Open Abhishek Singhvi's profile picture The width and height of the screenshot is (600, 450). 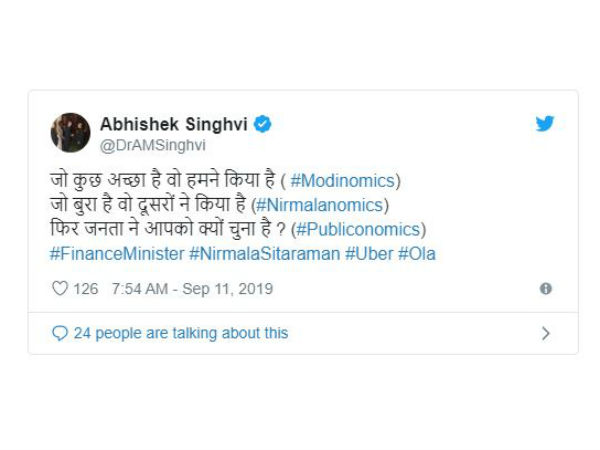tap(70, 133)
